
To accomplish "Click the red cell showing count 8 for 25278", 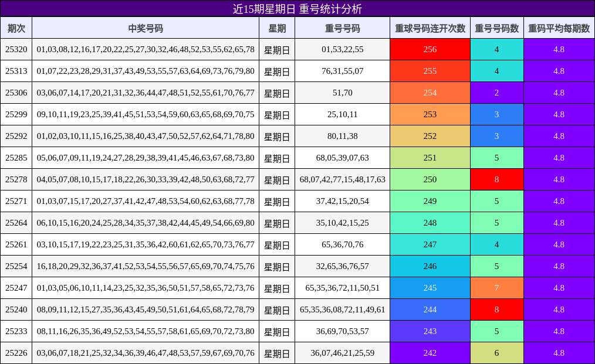I will click(496, 179).
